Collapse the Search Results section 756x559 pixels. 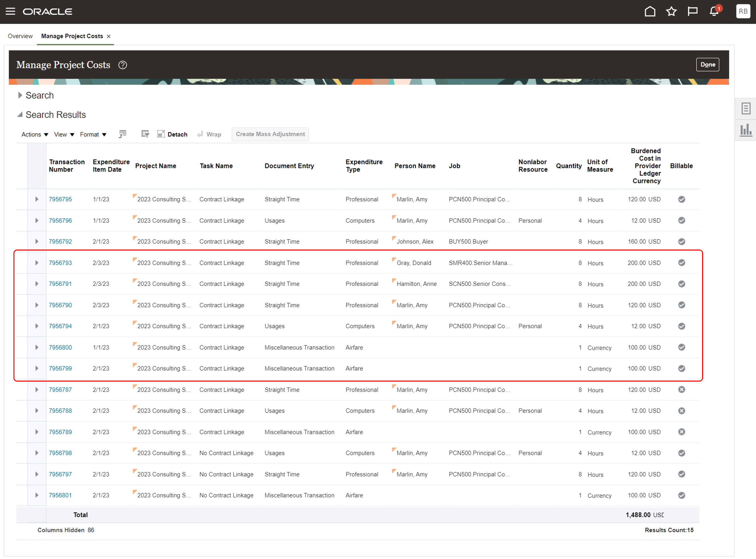tap(20, 115)
